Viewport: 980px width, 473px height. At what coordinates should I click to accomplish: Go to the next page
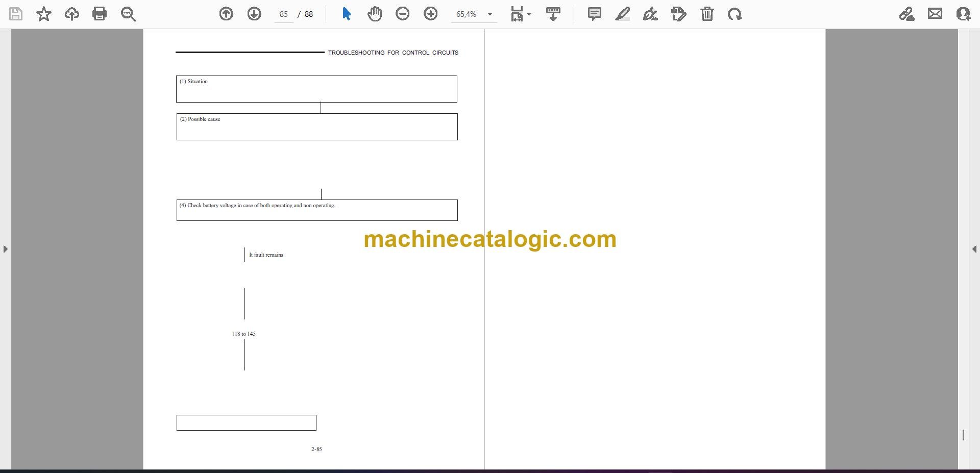[254, 14]
